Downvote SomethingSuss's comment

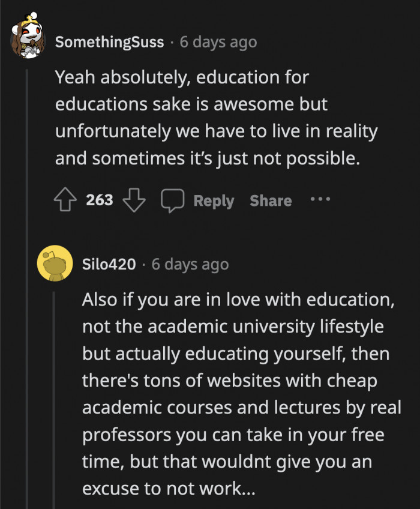[134, 200]
